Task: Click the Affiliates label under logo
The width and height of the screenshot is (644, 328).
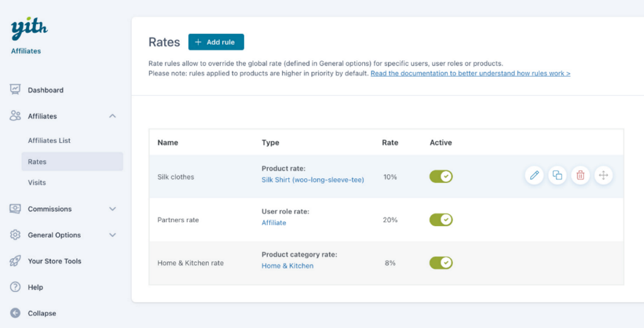Action: point(26,51)
